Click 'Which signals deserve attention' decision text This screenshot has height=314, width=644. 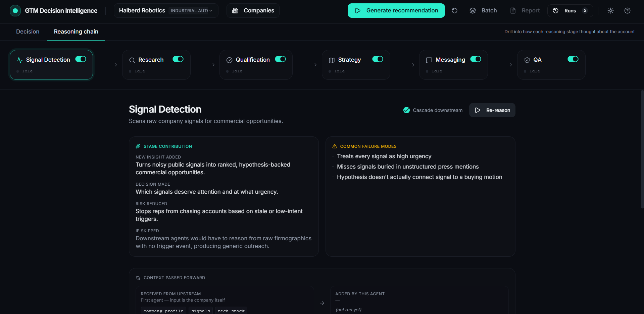(x=207, y=192)
